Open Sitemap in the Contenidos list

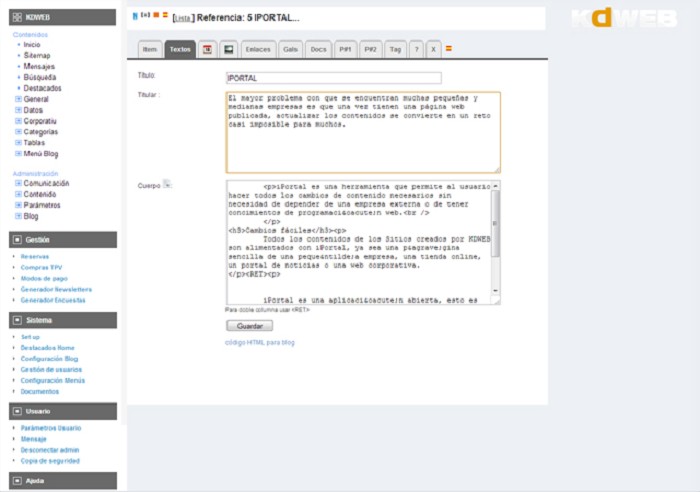37,55
